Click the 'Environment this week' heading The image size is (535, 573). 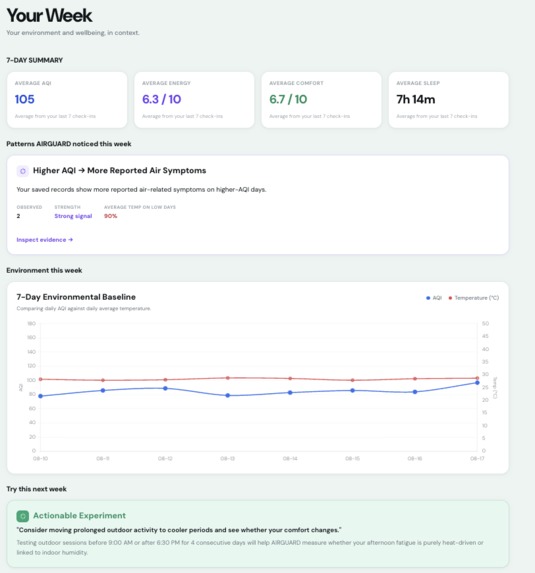click(44, 270)
